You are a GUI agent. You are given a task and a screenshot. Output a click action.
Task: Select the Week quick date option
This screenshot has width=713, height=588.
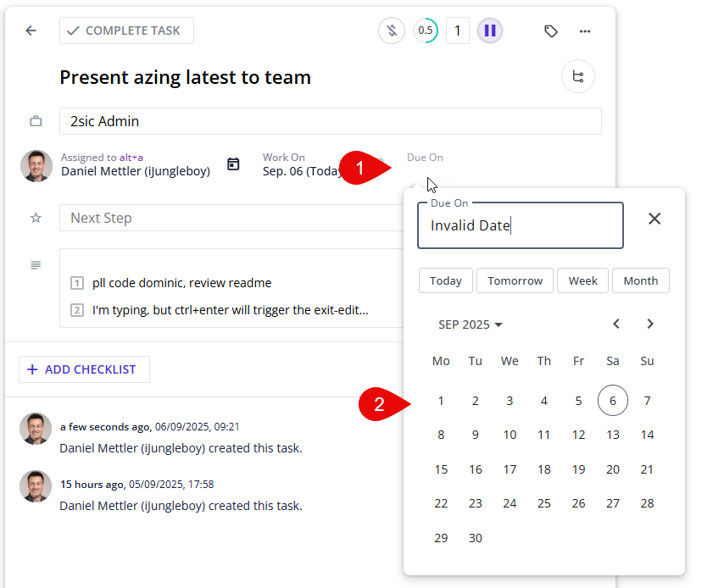(x=582, y=280)
